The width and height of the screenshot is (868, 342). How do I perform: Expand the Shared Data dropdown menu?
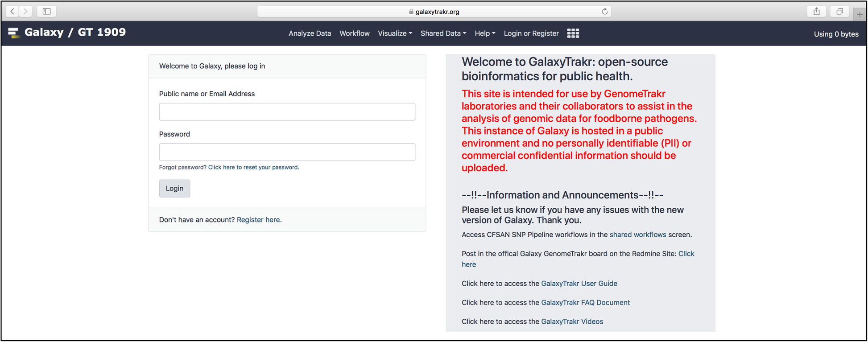pos(443,33)
